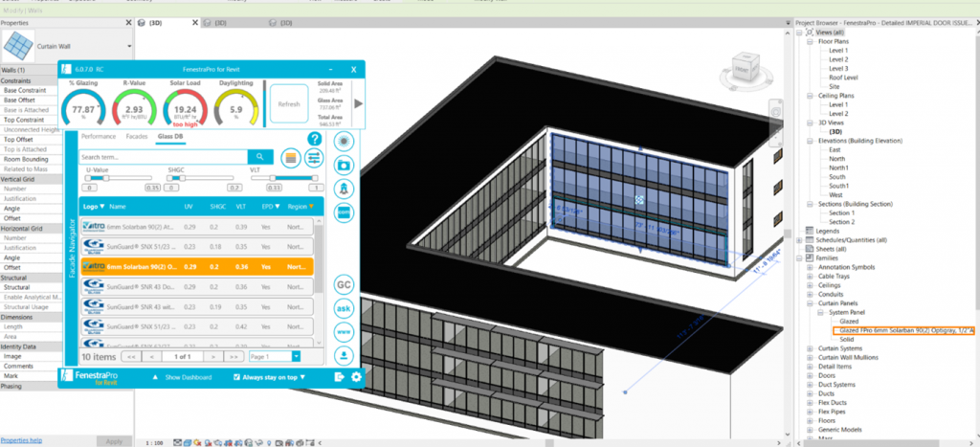Click the 1 : 100 view scale
Viewport: 980px width, 447px height.
[x=154, y=442]
